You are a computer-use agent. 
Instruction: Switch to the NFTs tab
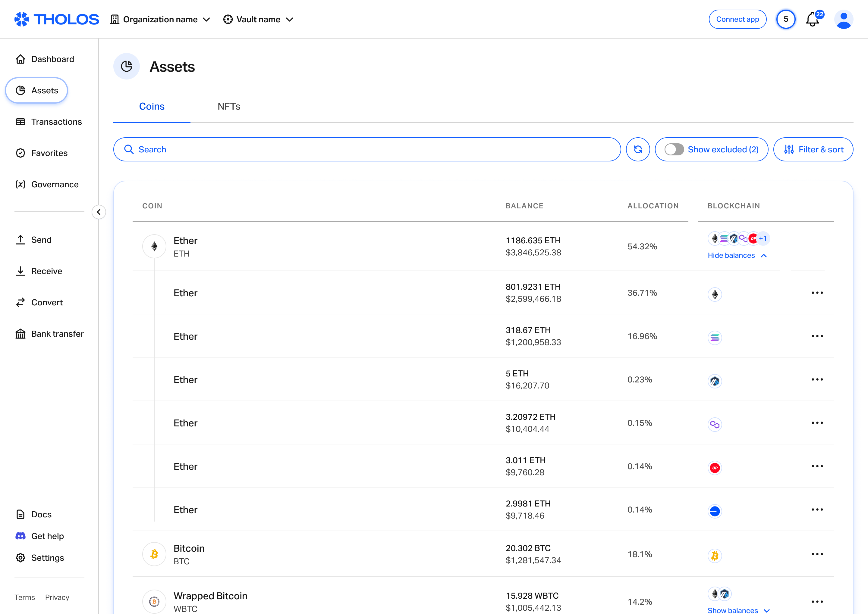(x=228, y=106)
